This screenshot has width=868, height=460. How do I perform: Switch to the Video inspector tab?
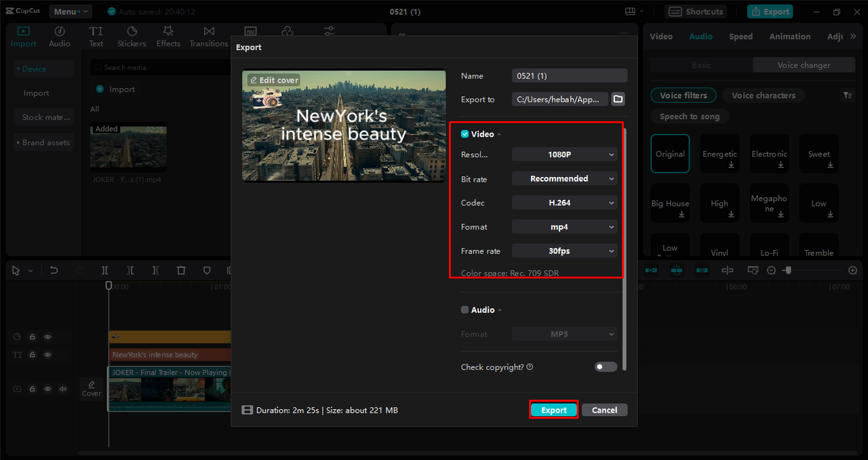661,37
